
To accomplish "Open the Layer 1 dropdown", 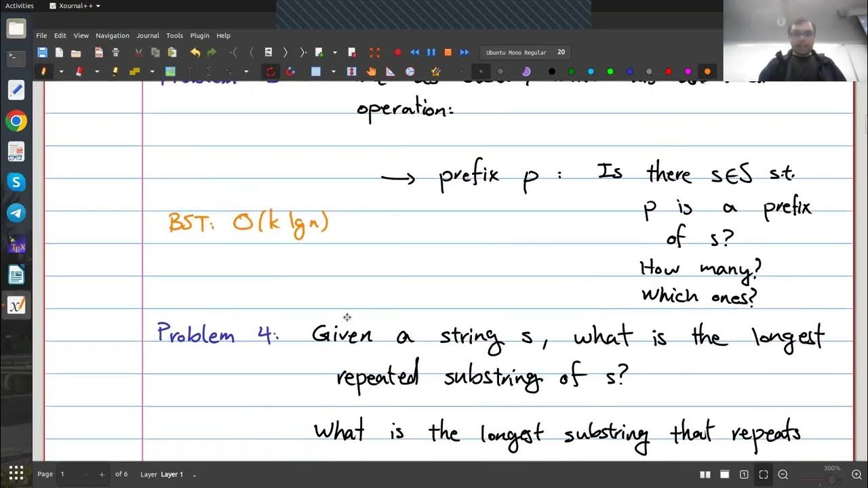I will (178, 474).
